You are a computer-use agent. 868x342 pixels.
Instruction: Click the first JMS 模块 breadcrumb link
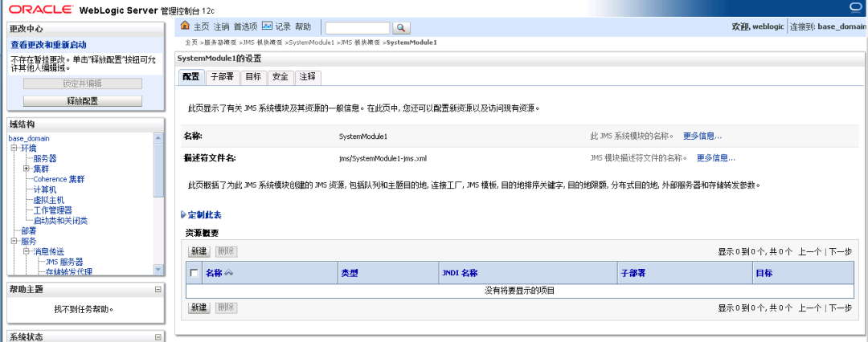click(262, 43)
